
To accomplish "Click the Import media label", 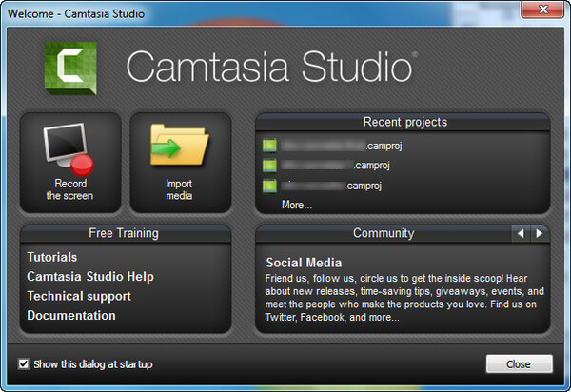I will coord(179,189).
